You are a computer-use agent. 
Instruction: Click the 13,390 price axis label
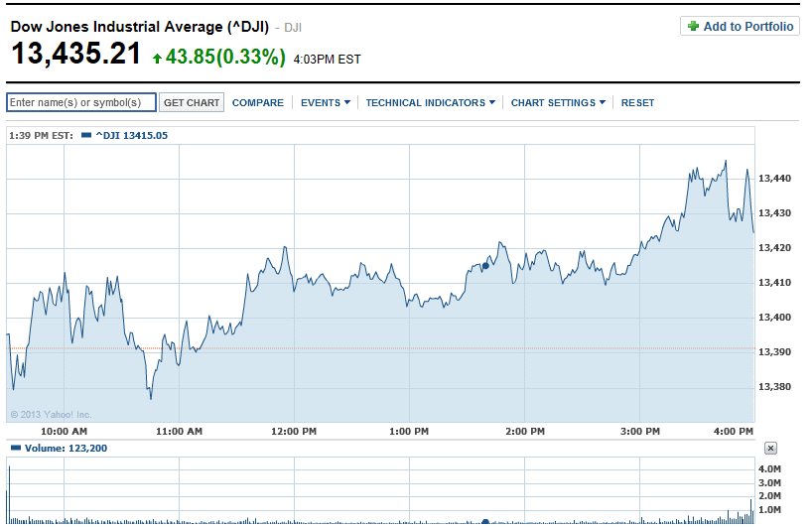click(774, 351)
